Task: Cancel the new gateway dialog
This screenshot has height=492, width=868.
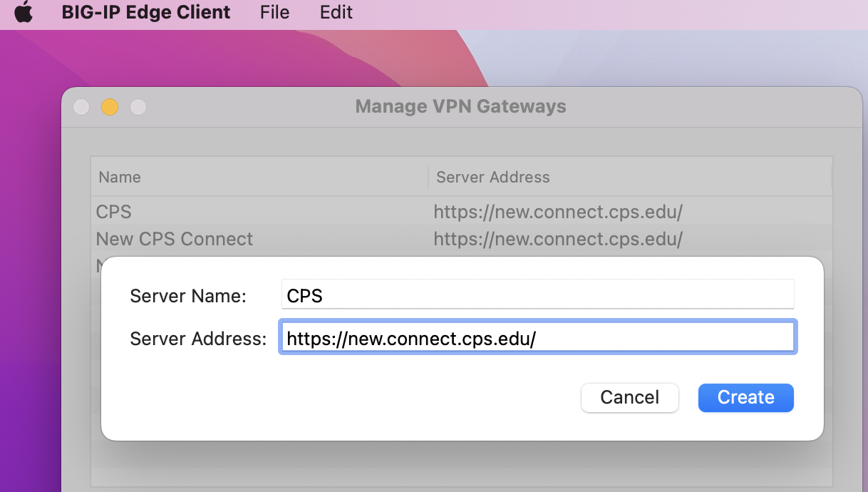Action: (630, 397)
